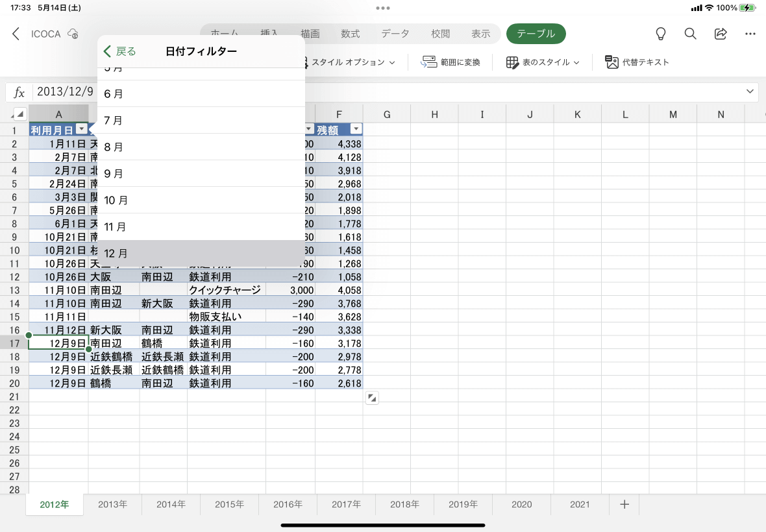Image resolution: width=766 pixels, height=532 pixels.
Task: Select balance cell 2,618
Action: coord(339,383)
